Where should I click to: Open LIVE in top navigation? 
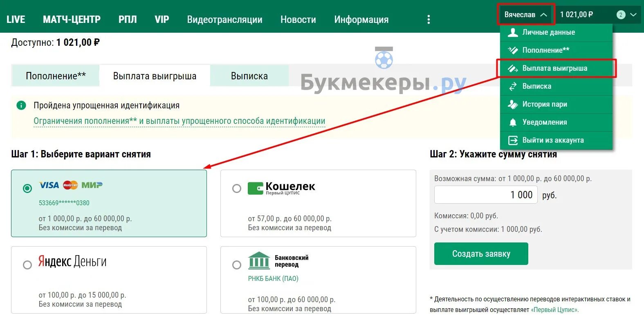pyautogui.click(x=16, y=20)
